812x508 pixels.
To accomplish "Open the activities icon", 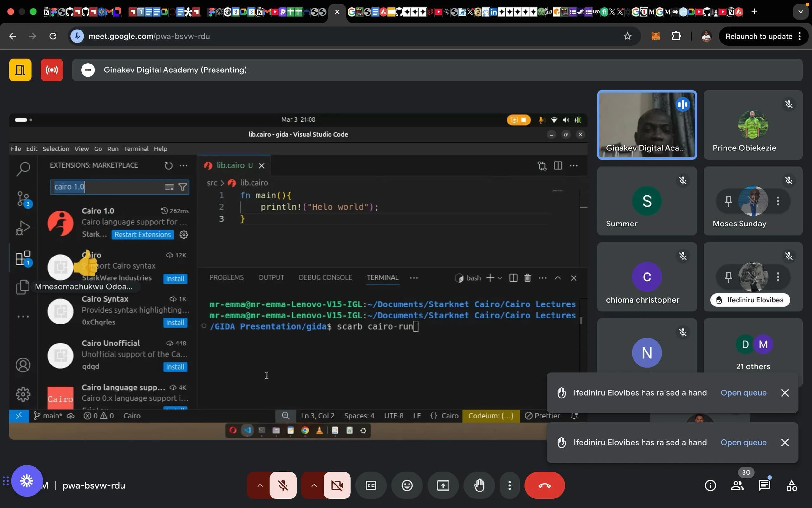I will pyautogui.click(x=791, y=485).
